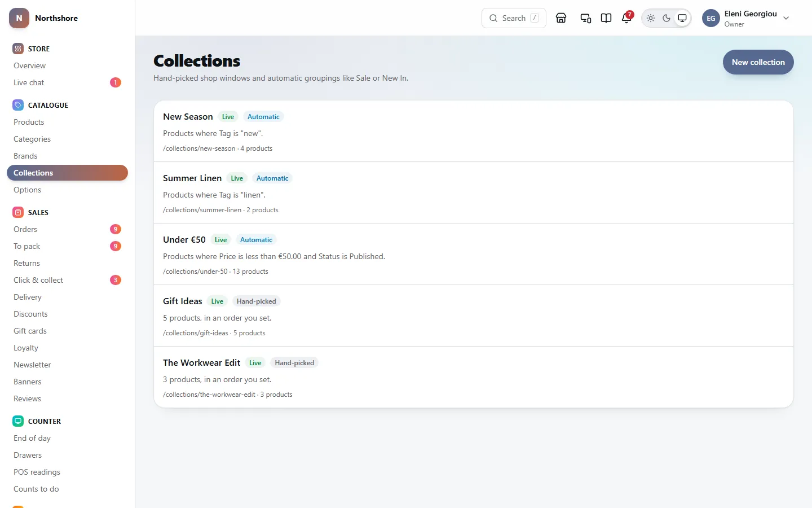Open To pack in sidebar

click(67, 246)
